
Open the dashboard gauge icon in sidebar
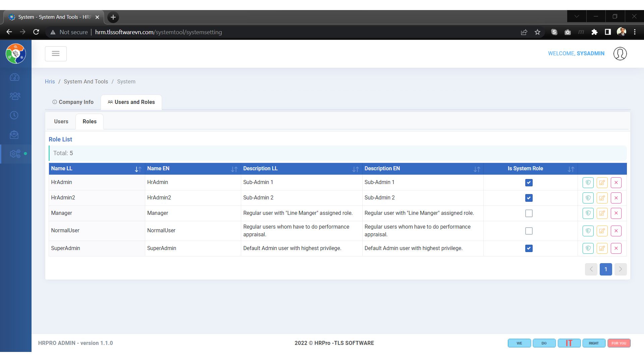(15, 77)
